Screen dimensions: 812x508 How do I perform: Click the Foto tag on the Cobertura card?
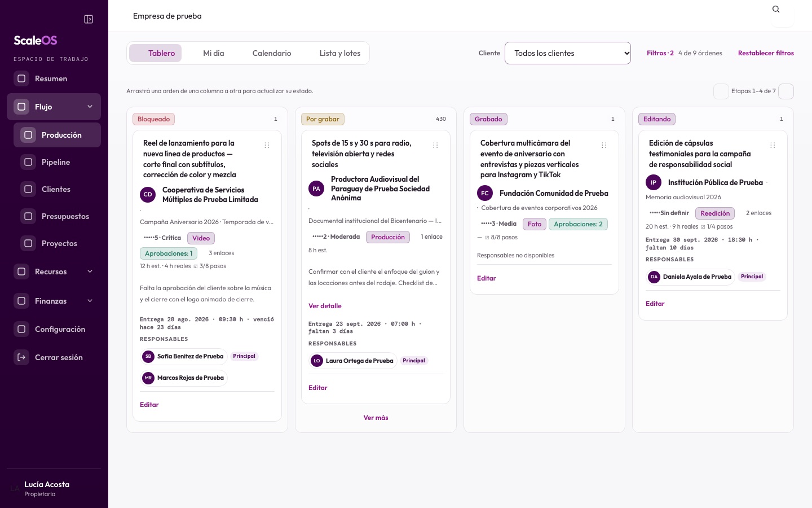(x=535, y=224)
